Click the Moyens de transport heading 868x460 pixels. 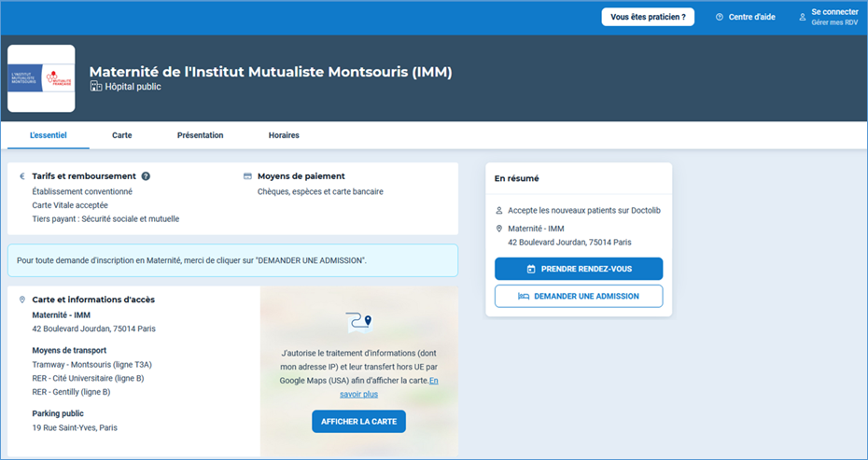coord(69,351)
